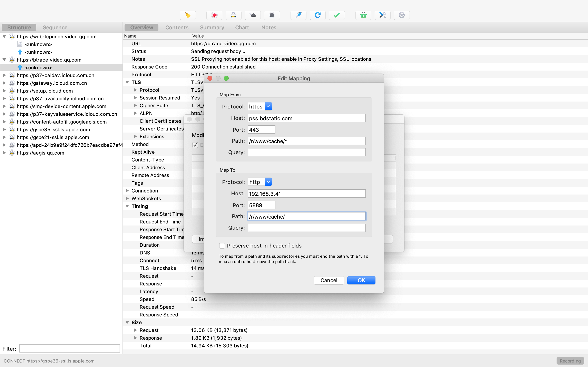Switch to the Sequence tab

pos(55,28)
